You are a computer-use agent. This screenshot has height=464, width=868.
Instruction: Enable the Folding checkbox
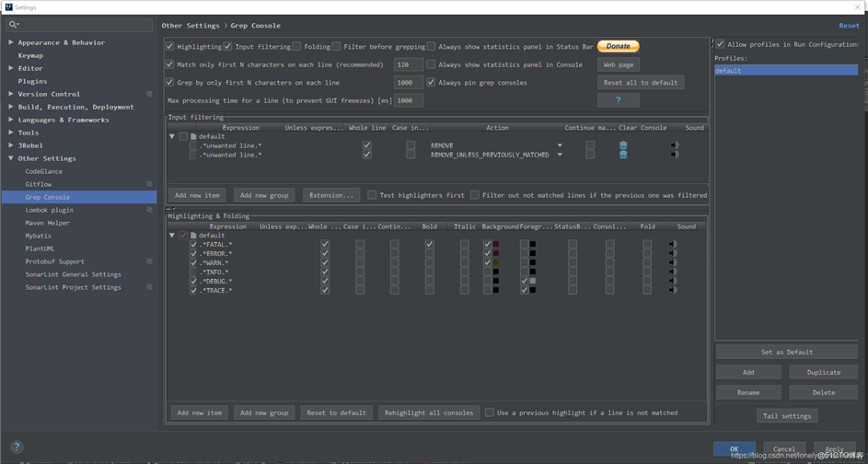tap(297, 47)
